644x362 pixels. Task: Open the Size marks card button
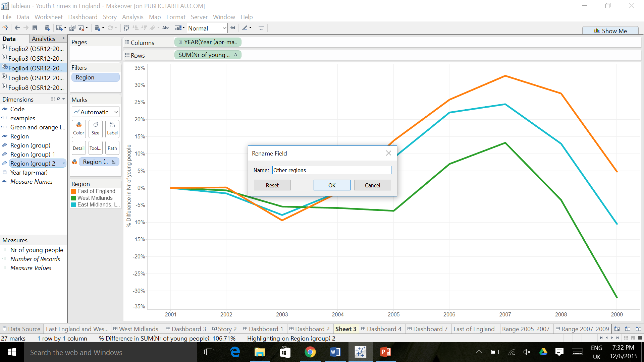click(96, 129)
